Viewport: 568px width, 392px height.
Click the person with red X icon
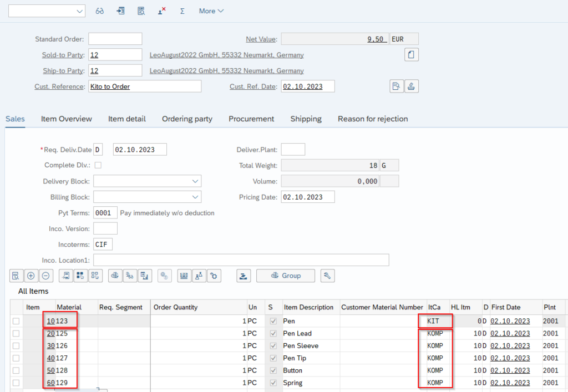tap(161, 11)
